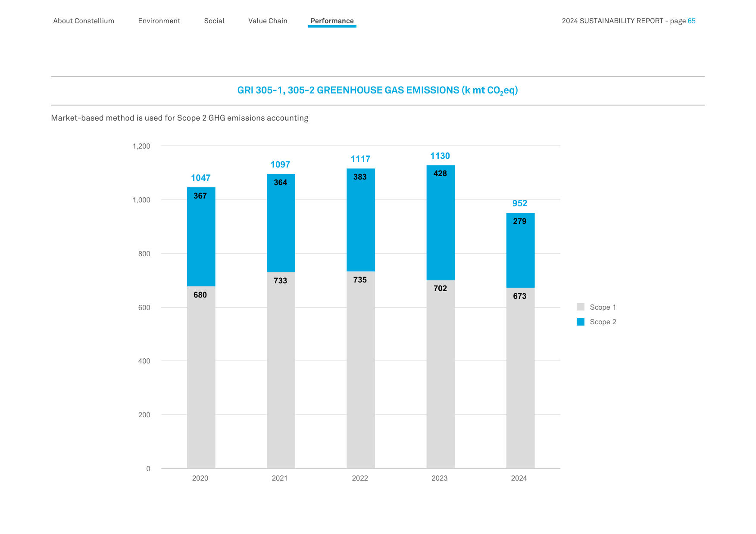Viewport: 756px width, 534px height.
Task: Click the 2022 total value 1117
Action: tap(360, 159)
